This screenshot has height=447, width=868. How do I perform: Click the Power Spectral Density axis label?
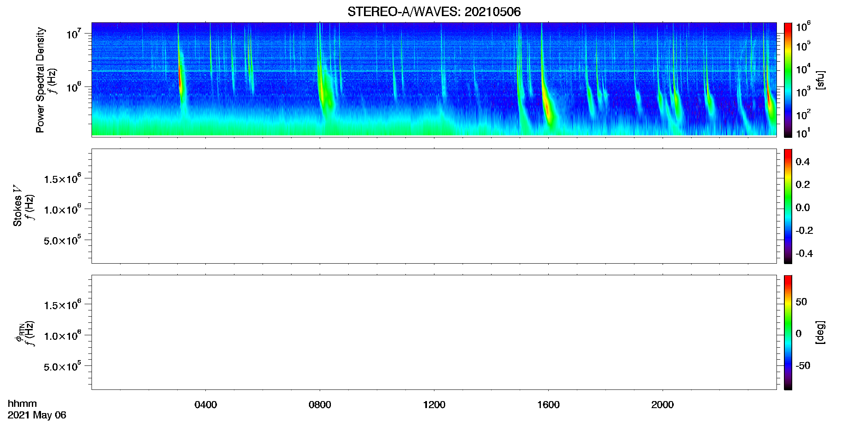pyautogui.click(x=40, y=80)
